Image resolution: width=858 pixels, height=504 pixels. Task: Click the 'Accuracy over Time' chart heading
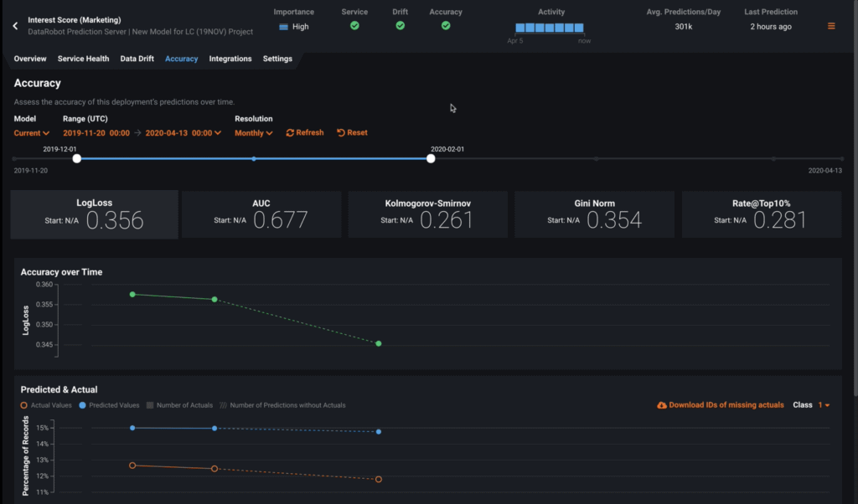(61, 272)
